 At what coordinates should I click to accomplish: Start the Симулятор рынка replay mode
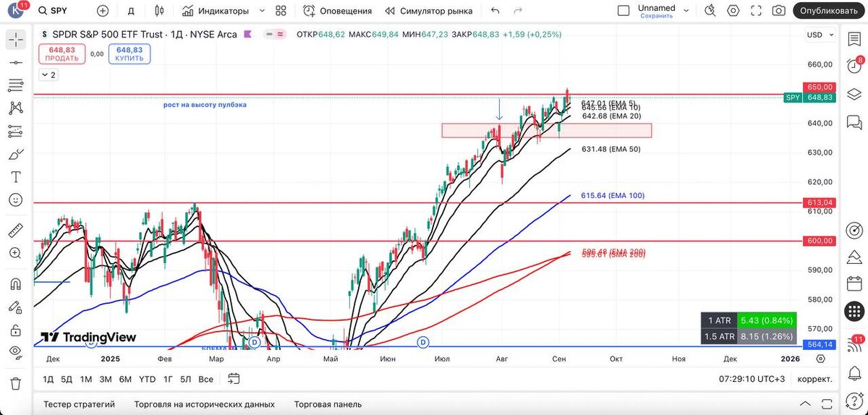click(429, 11)
